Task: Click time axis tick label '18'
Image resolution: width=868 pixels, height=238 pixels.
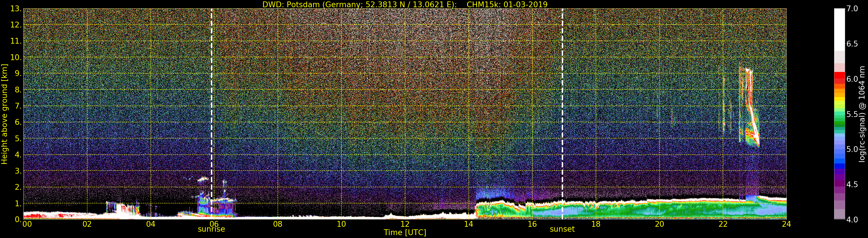Action: point(596,224)
